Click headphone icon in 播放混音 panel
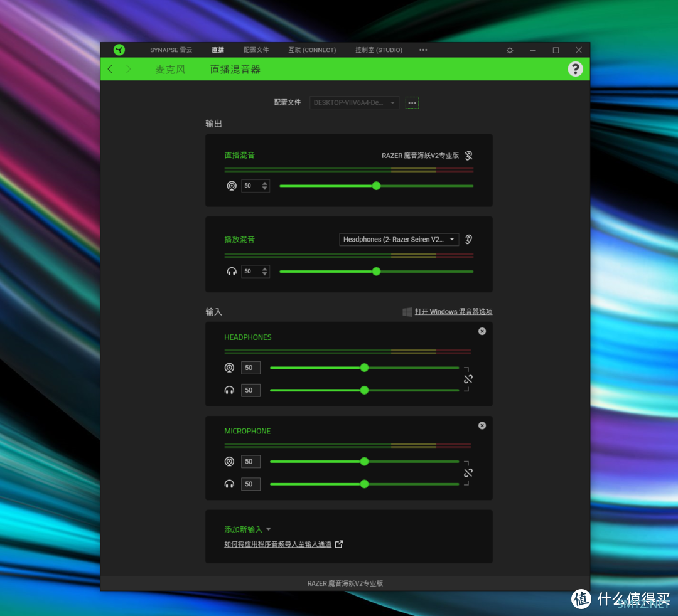The image size is (678, 616). [232, 271]
